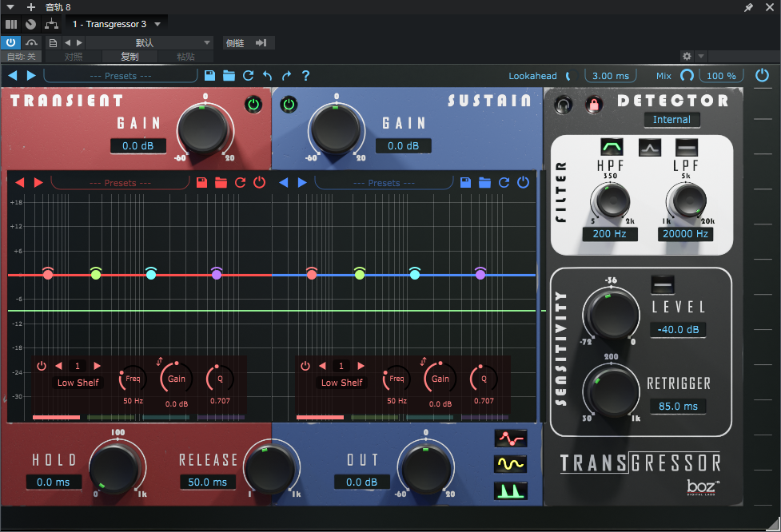Go to next main plugin preset
781x532 pixels.
point(31,75)
